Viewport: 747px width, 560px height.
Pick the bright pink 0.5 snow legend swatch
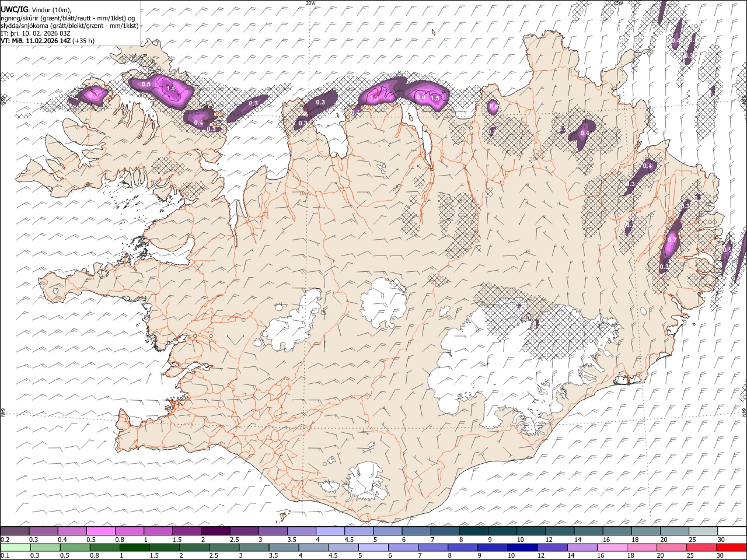(x=100, y=531)
